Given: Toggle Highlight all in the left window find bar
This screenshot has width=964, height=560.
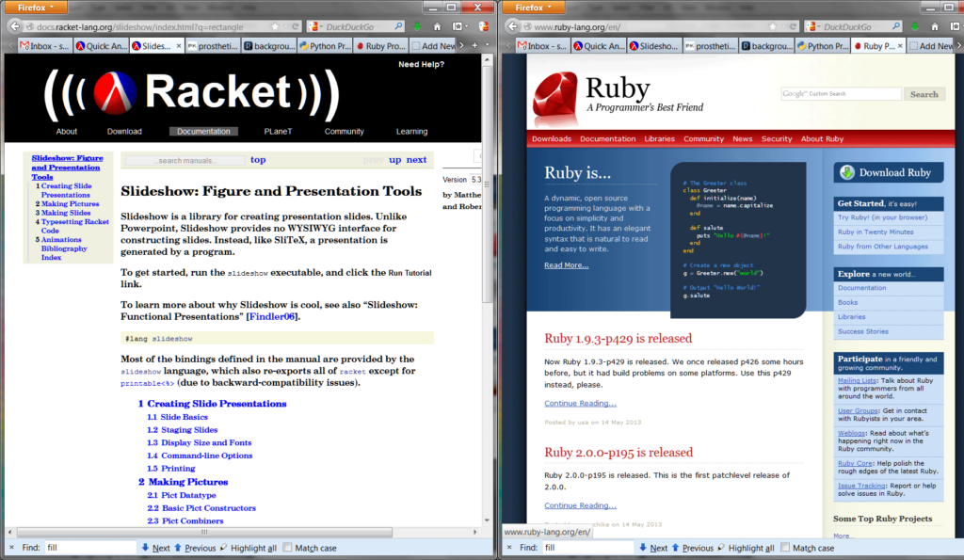Looking at the screenshot, I should click(249, 548).
